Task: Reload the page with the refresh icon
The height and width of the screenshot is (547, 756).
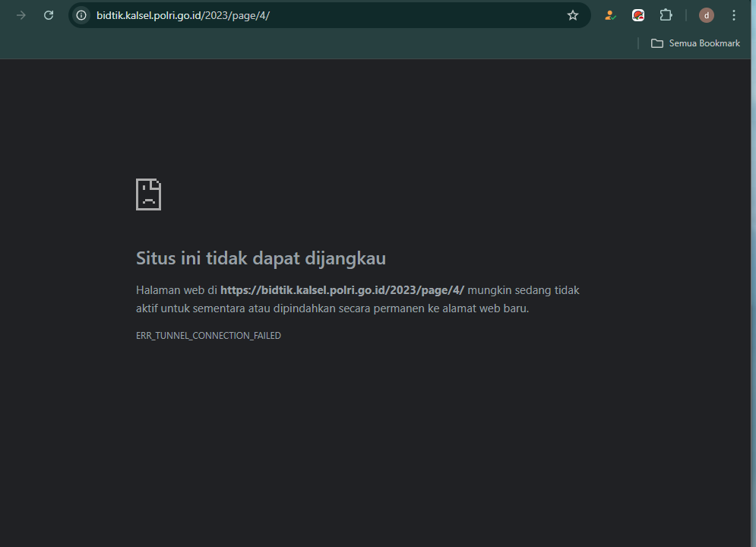Action: [x=49, y=15]
